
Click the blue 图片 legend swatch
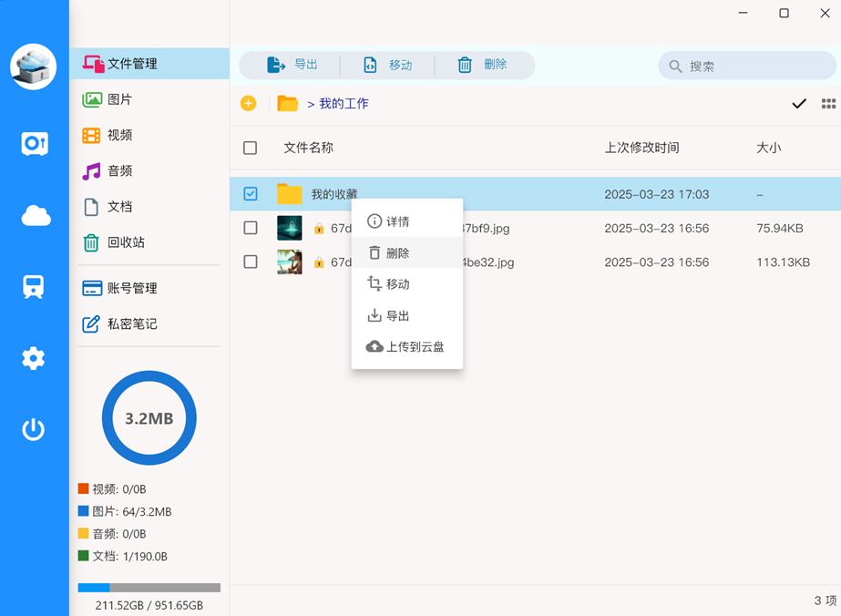point(83,511)
